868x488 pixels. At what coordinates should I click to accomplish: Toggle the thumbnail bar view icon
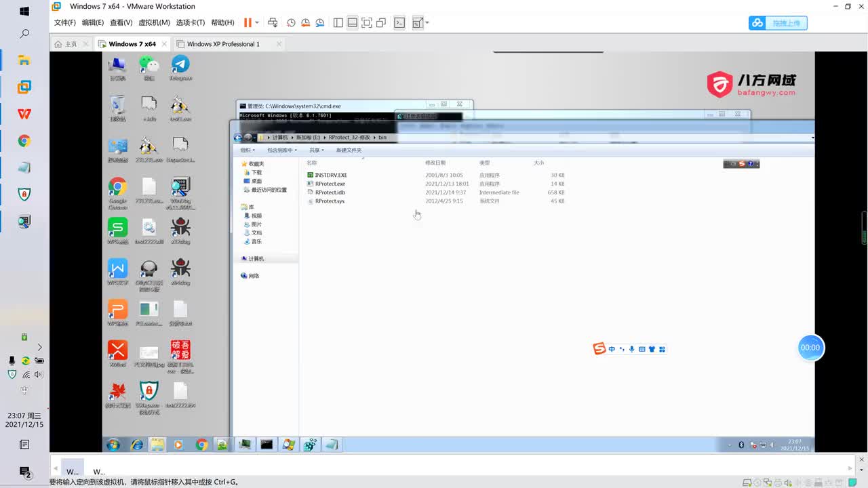coord(353,22)
